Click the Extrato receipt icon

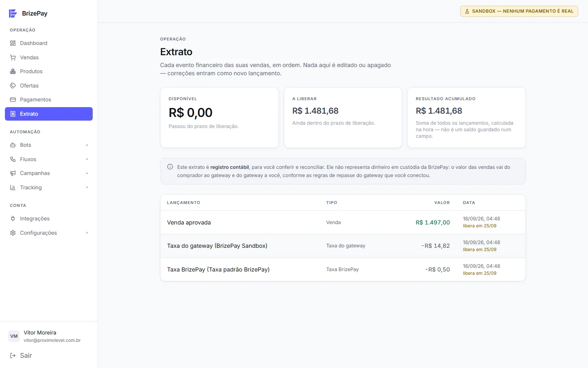[13, 114]
